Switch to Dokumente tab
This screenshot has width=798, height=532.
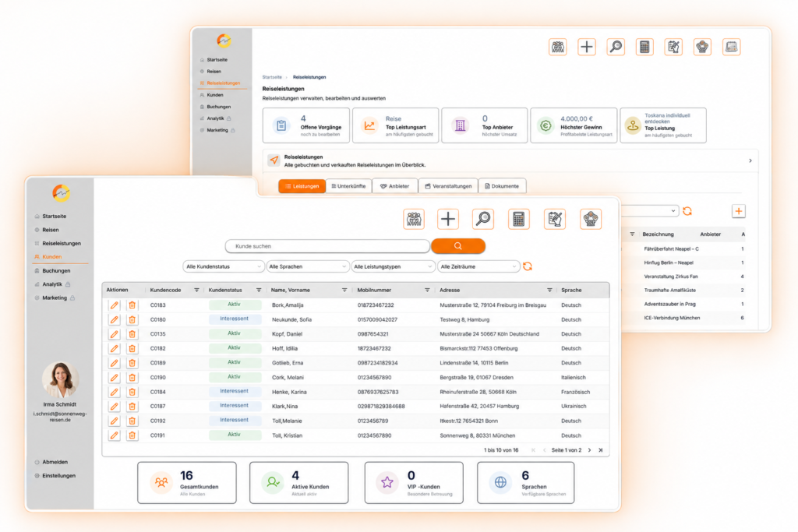click(503, 186)
